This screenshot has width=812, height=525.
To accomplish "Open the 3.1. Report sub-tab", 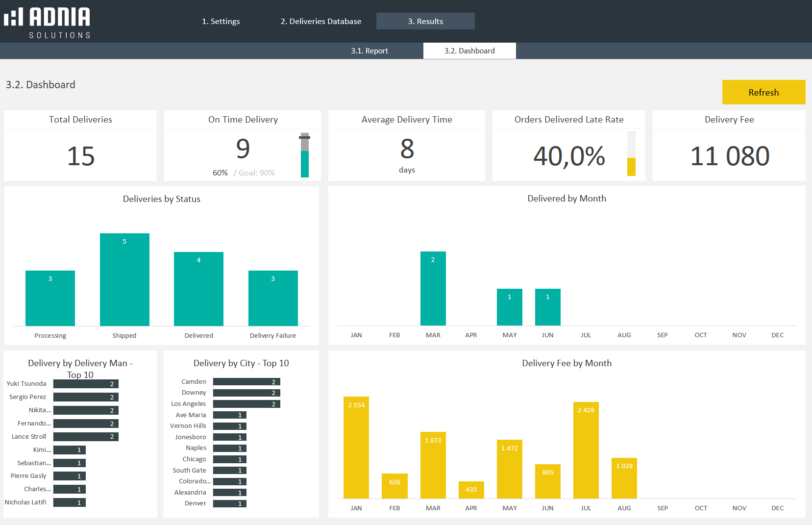I will pos(369,50).
